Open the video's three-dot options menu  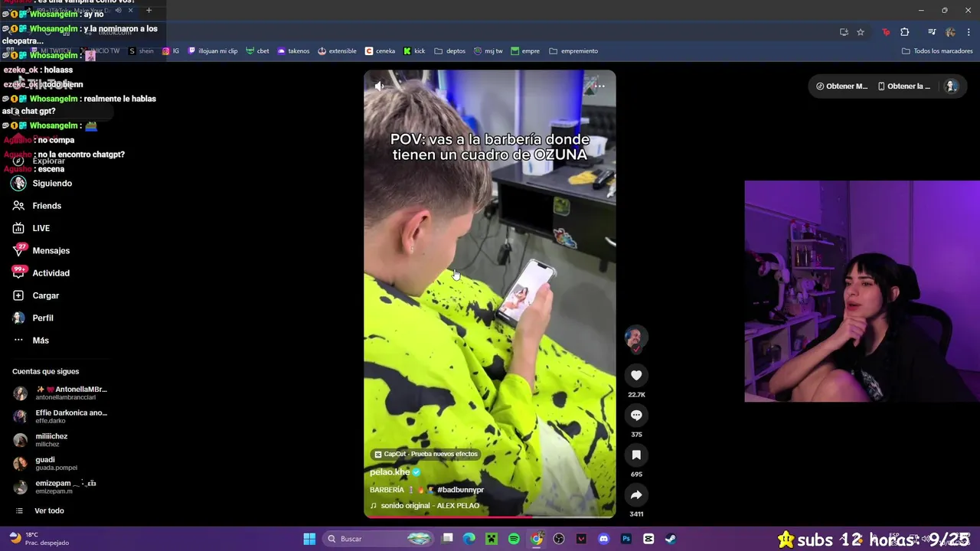click(599, 86)
